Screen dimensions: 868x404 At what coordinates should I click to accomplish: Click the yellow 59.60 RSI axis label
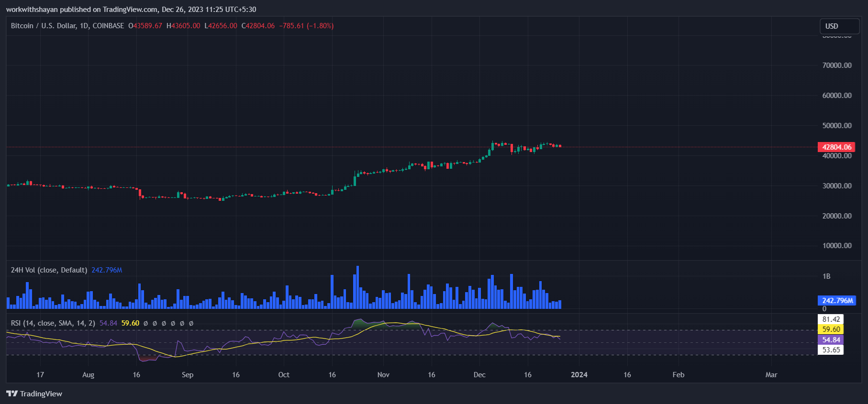[x=831, y=329]
